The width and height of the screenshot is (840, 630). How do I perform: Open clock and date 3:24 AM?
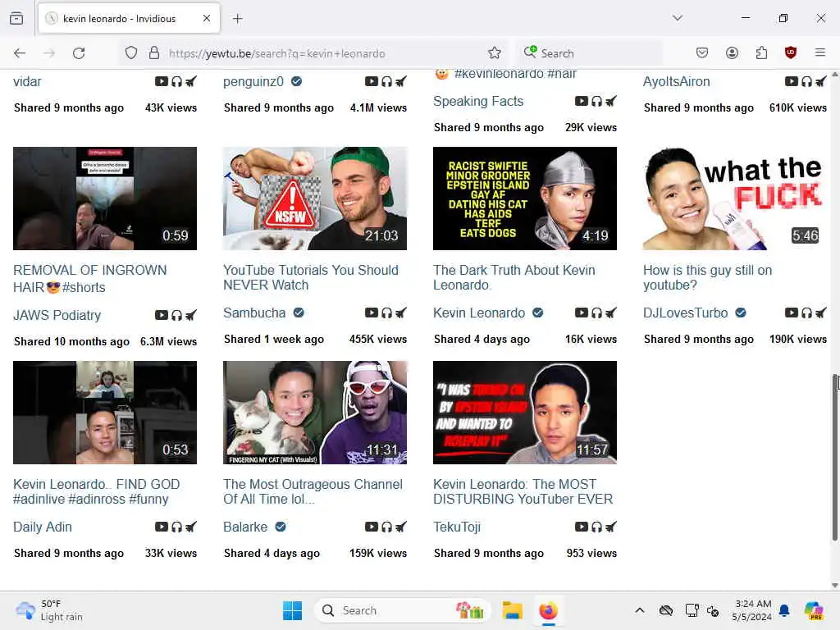pyautogui.click(x=753, y=610)
